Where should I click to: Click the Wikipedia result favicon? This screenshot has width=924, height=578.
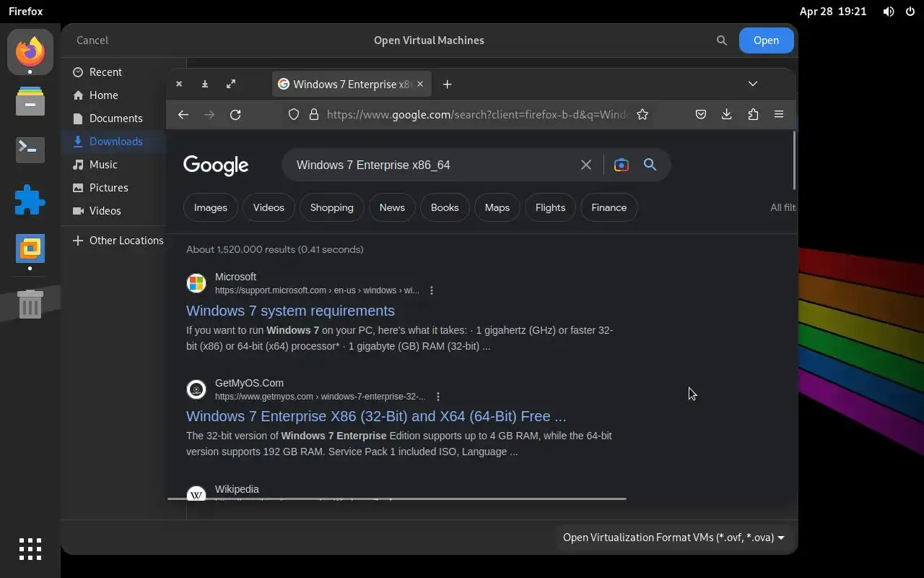pyautogui.click(x=196, y=495)
